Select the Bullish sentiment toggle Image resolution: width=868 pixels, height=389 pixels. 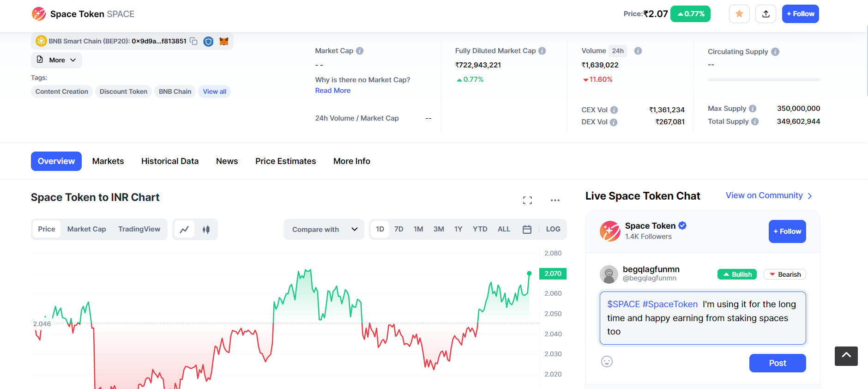coord(737,274)
